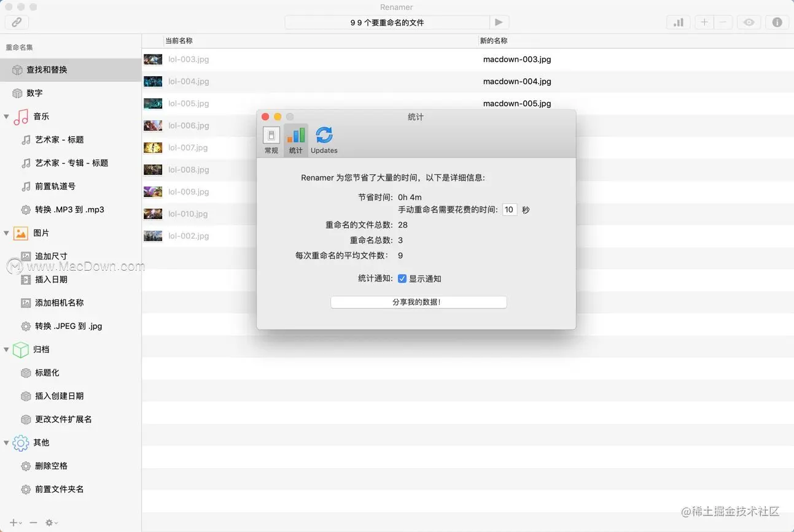Screen dimensions: 794x532
Task: Select 删除空格 renamer
Action: coord(71,466)
